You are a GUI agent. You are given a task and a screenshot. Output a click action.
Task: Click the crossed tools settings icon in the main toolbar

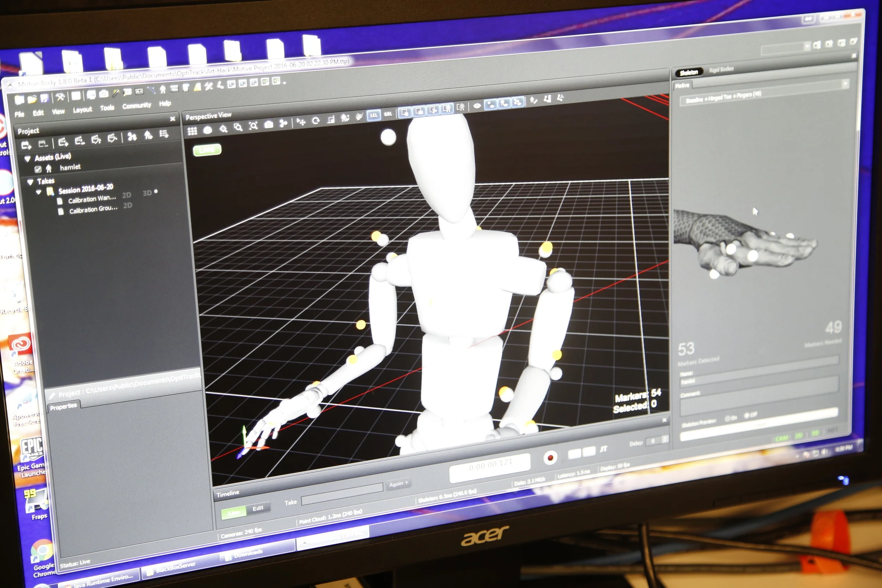pyautogui.click(x=60, y=97)
